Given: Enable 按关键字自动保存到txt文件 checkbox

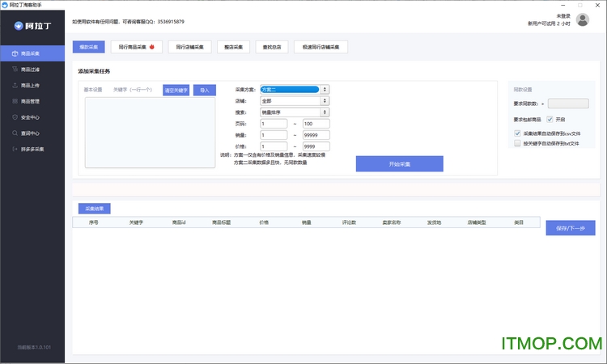Looking at the screenshot, I should tap(518, 143).
